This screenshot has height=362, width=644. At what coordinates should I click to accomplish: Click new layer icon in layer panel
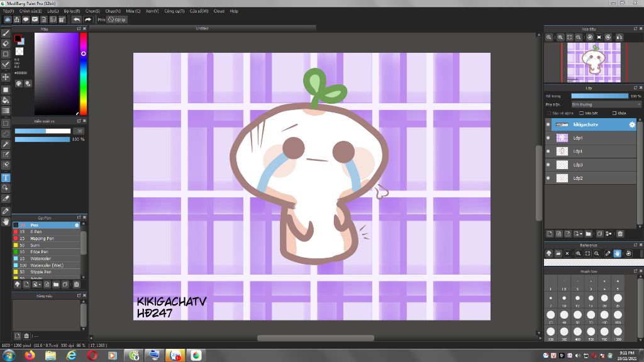pyautogui.click(x=550, y=234)
